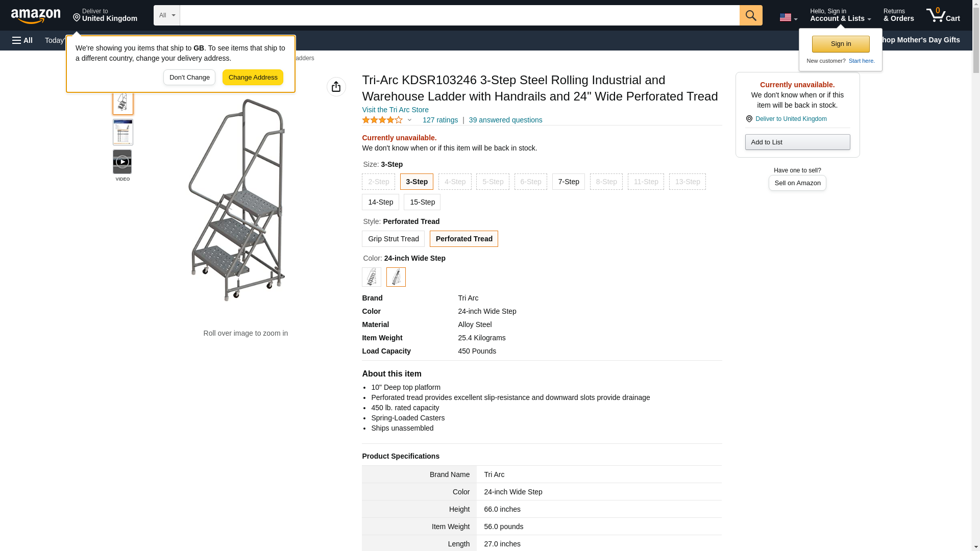
Task: Open Returns & Orders
Action: tap(898, 15)
